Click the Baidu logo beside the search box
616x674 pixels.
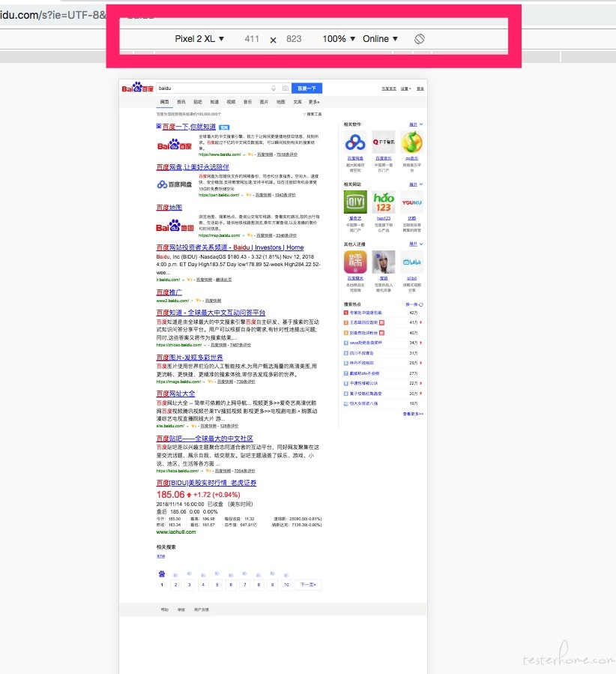click(137, 87)
